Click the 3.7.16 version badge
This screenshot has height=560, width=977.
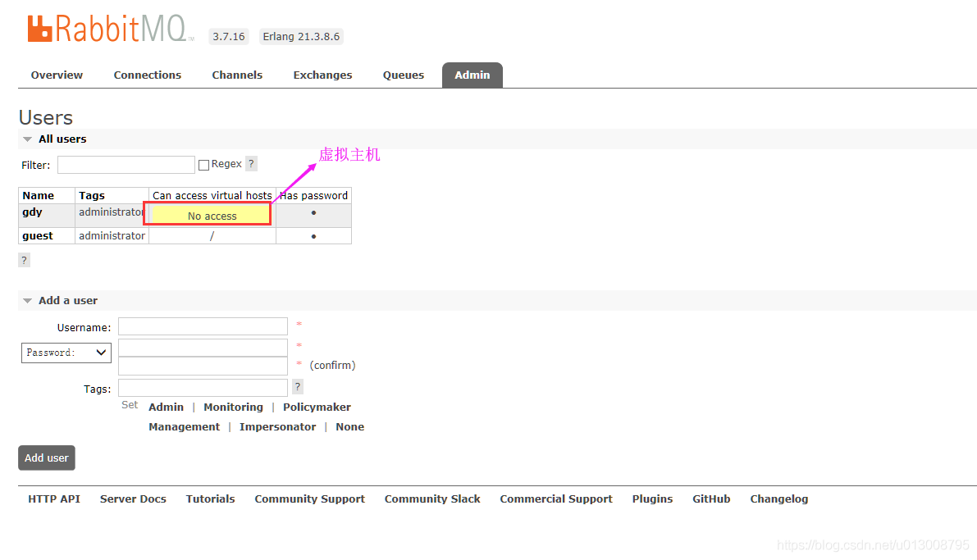[229, 36]
